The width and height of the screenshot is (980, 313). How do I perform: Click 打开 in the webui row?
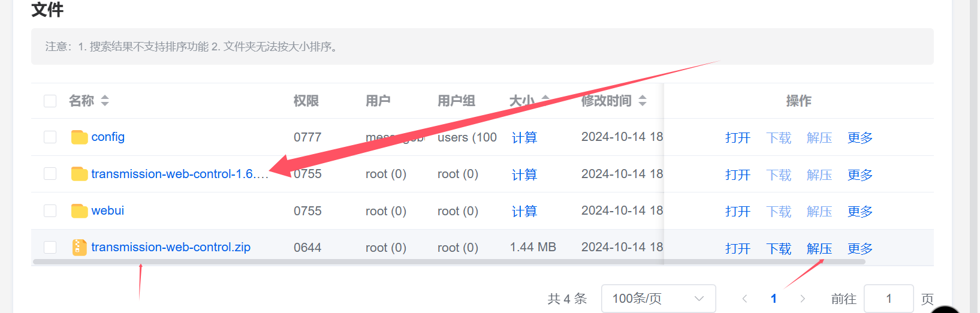coord(738,212)
